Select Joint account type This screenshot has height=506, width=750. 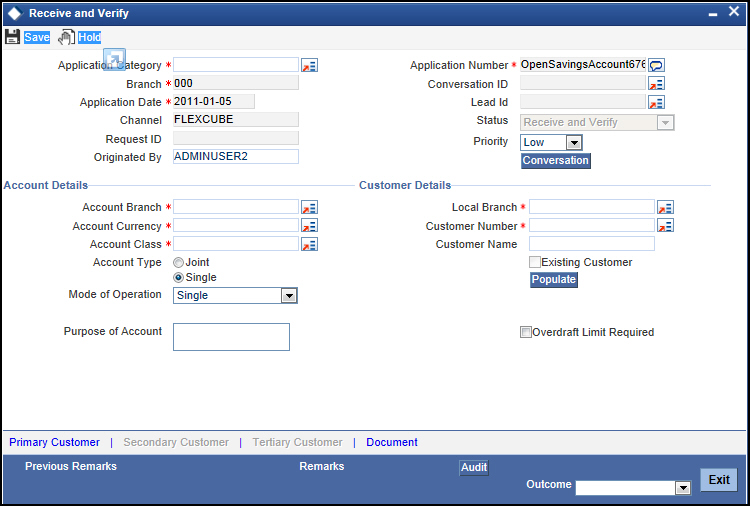pyautogui.click(x=178, y=263)
